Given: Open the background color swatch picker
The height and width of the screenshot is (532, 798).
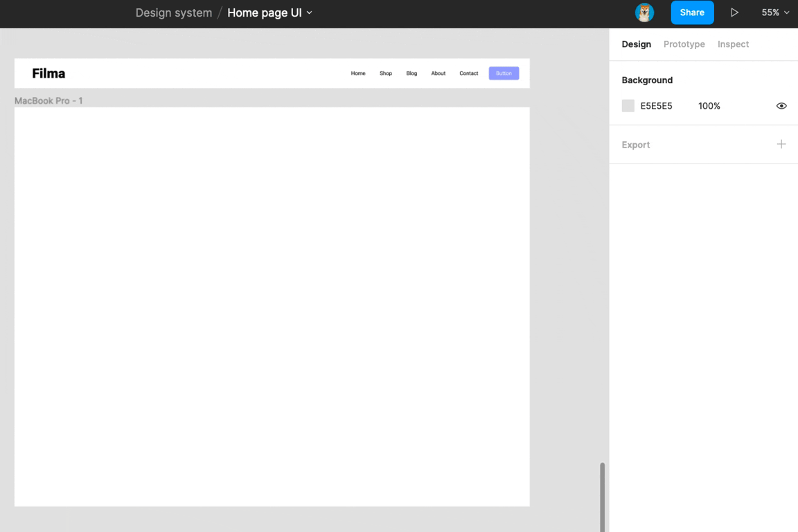Looking at the screenshot, I should tap(628, 106).
